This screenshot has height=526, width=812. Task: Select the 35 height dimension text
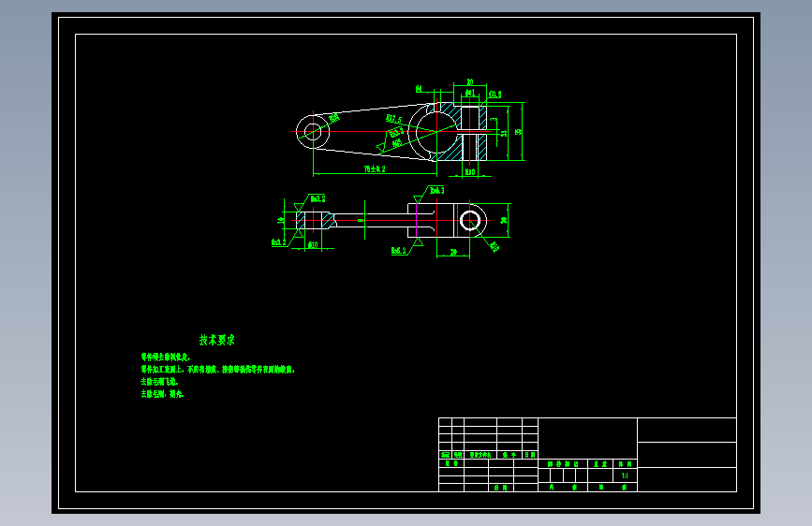coord(518,132)
